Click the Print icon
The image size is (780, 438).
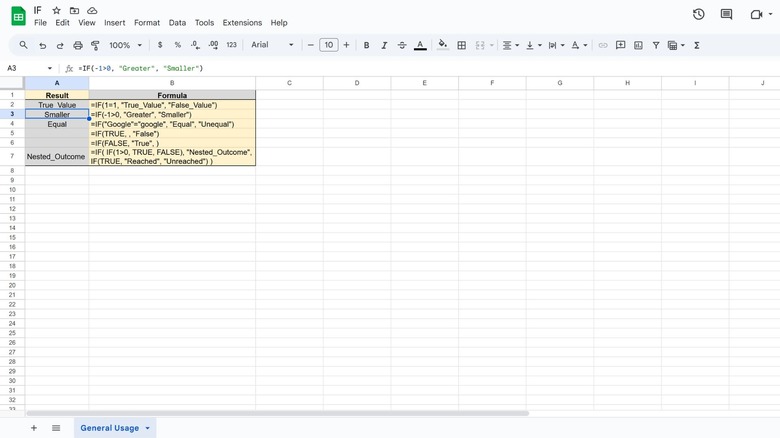tap(78, 45)
